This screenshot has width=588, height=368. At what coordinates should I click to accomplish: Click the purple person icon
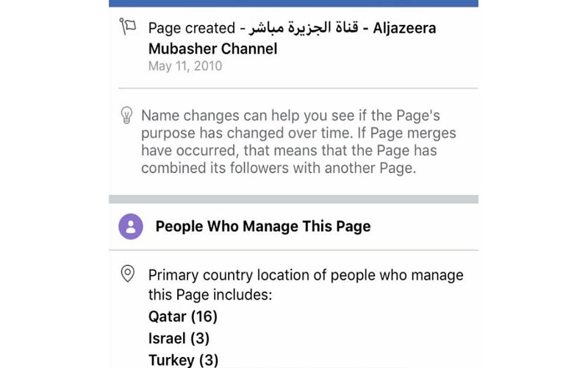[131, 227]
